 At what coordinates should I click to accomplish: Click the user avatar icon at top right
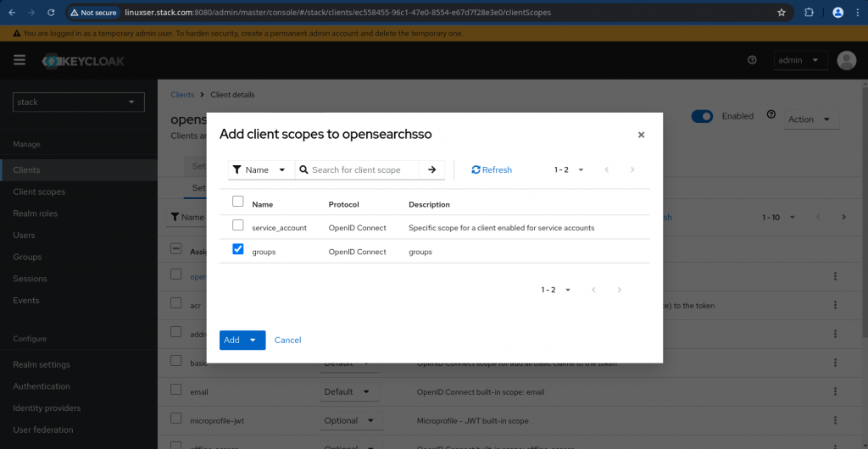point(846,60)
